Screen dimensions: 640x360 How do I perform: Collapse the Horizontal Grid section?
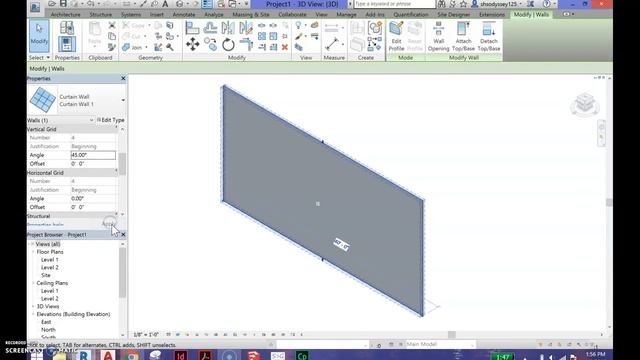click(x=116, y=172)
